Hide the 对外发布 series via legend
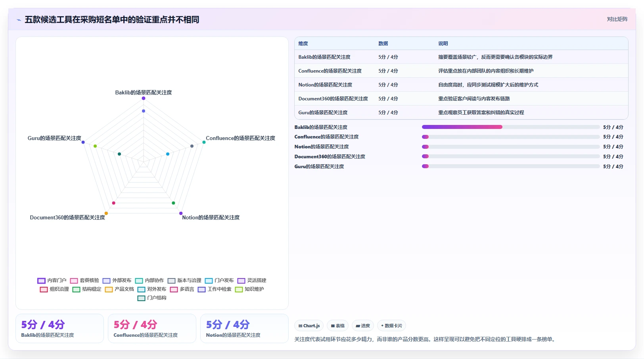 point(152,289)
